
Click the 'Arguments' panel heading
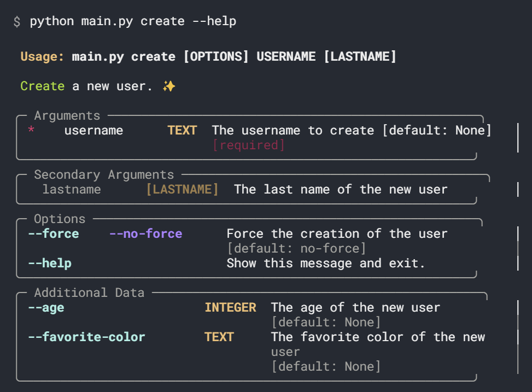click(x=67, y=116)
